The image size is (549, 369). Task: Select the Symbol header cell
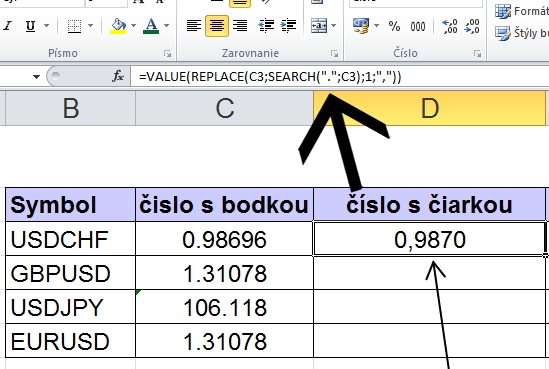pos(70,205)
